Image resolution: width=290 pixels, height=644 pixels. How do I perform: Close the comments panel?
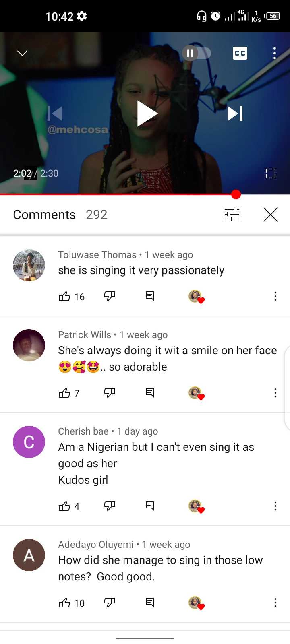[271, 215]
